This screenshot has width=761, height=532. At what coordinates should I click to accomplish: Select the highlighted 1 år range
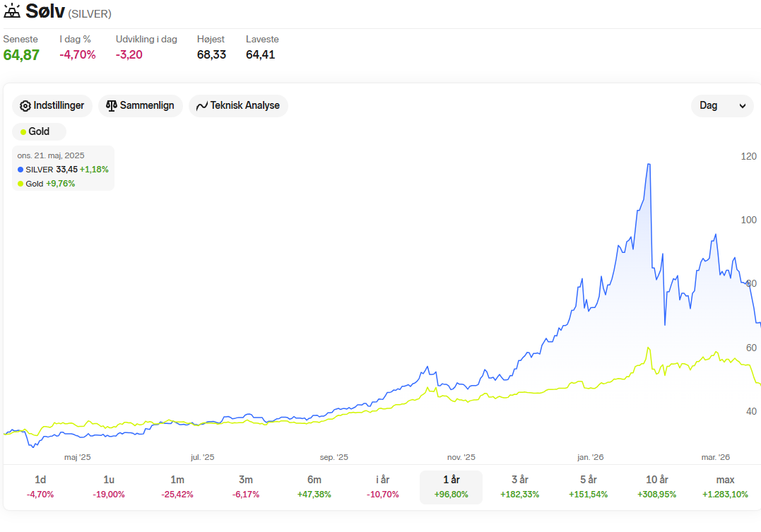(x=451, y=487)
